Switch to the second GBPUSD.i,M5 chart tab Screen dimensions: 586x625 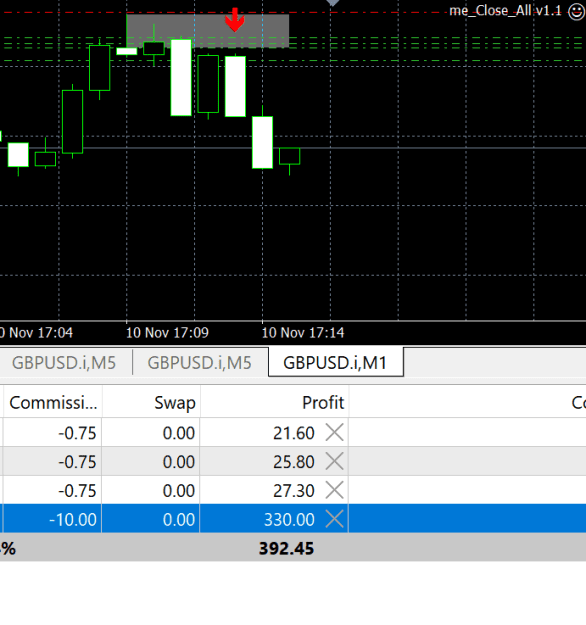coord(199,363)
